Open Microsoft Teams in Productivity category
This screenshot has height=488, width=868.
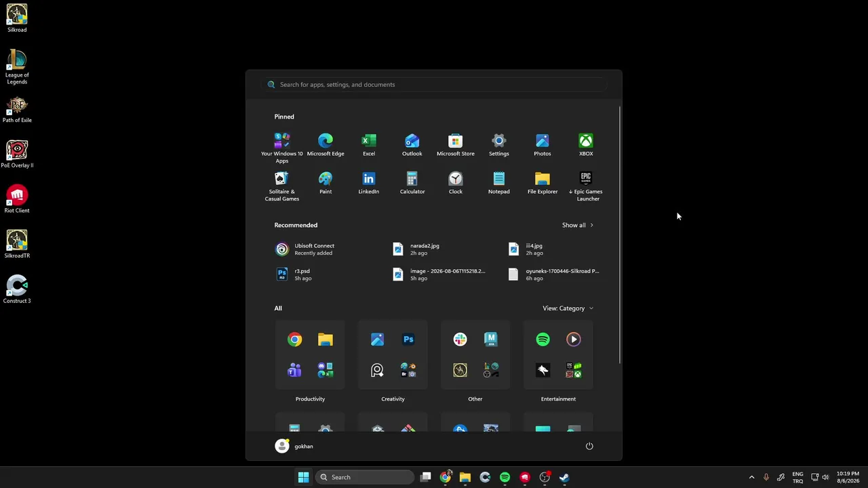(295, 370)
